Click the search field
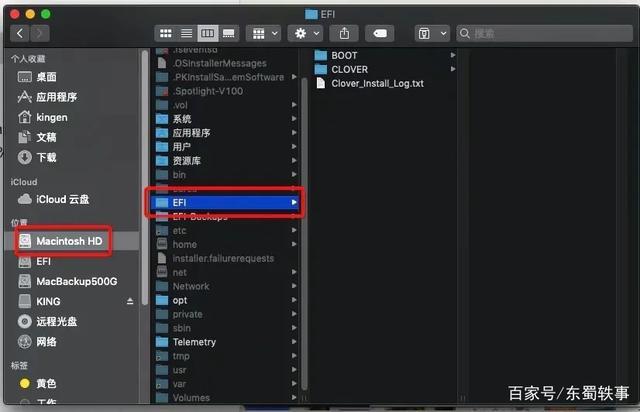 tap(544, 33)
